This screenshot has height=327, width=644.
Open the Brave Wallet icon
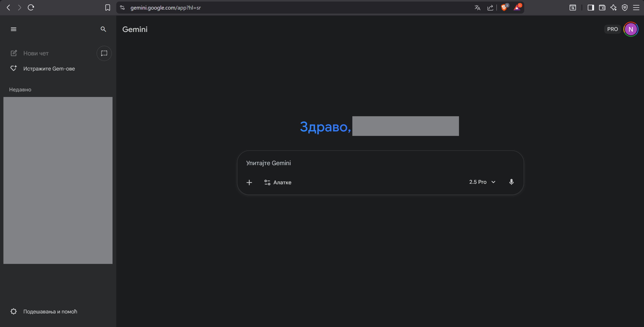click(x=602, y=8)
